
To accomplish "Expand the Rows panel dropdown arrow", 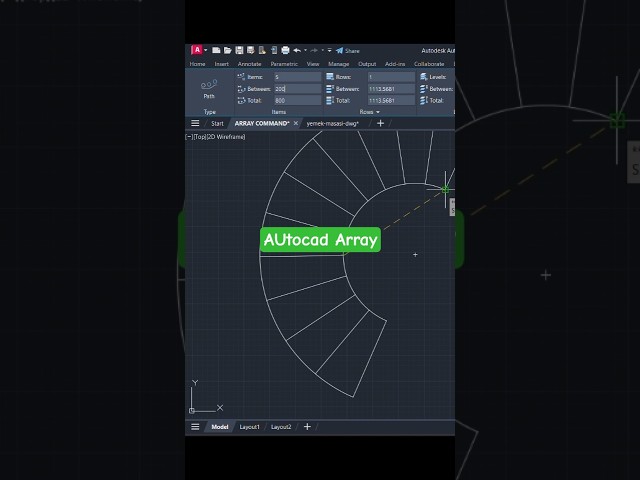I will point(378,112).
